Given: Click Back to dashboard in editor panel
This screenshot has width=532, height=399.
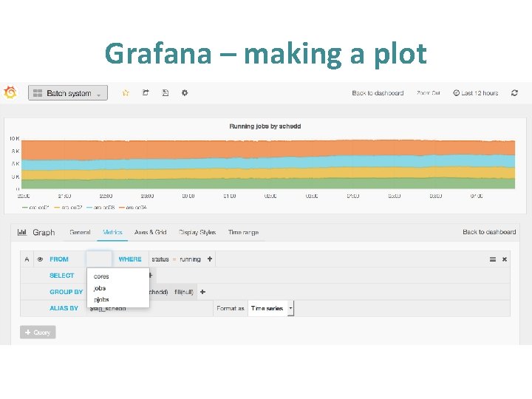Looking at the screenshot, I should point(489,232).
